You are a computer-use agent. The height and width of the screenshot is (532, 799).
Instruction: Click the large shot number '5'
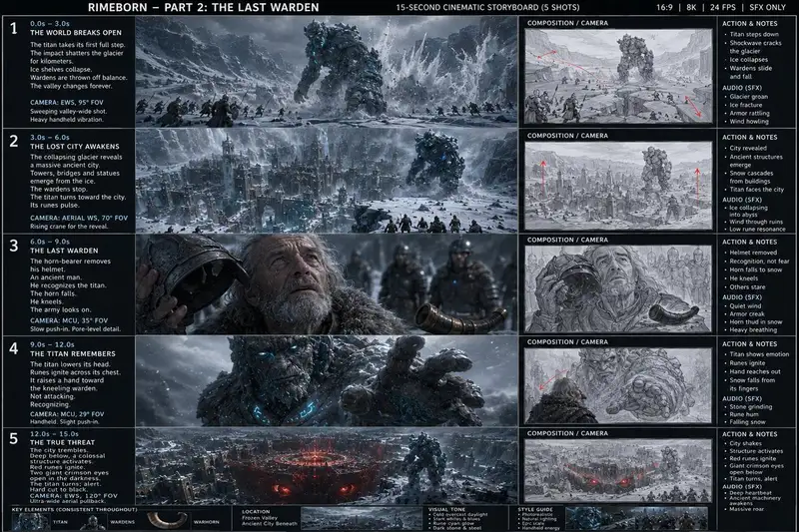[x=14, y=438]
